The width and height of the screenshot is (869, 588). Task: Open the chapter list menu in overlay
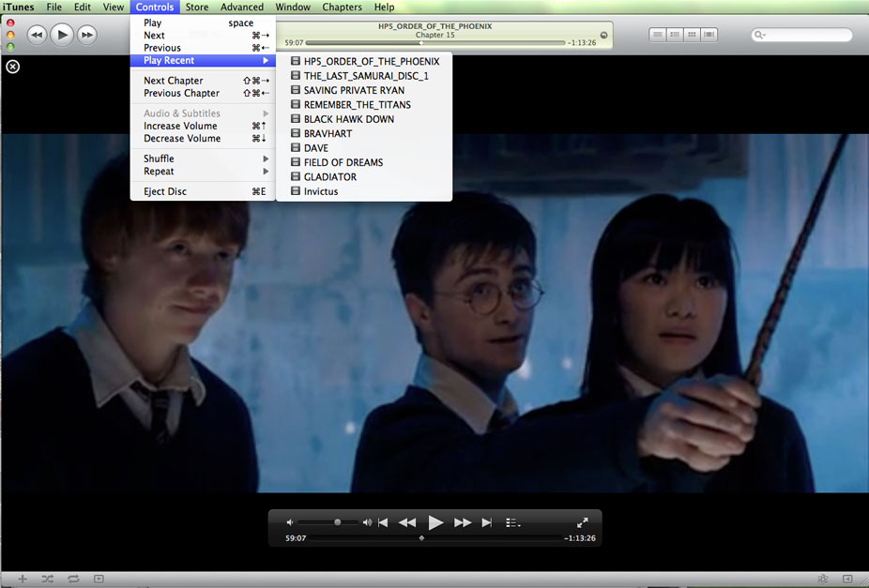(x=512, y=522)
